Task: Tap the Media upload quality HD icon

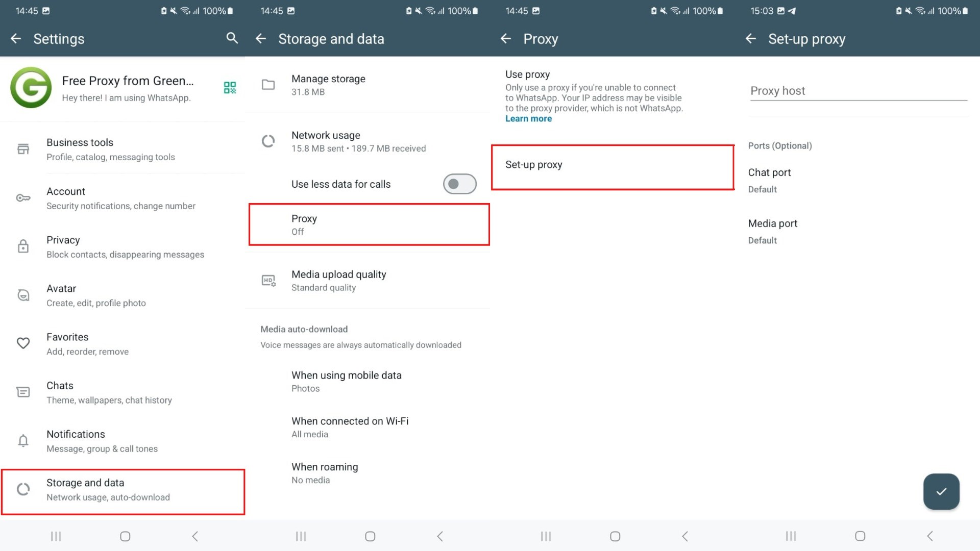Action: 269,281
